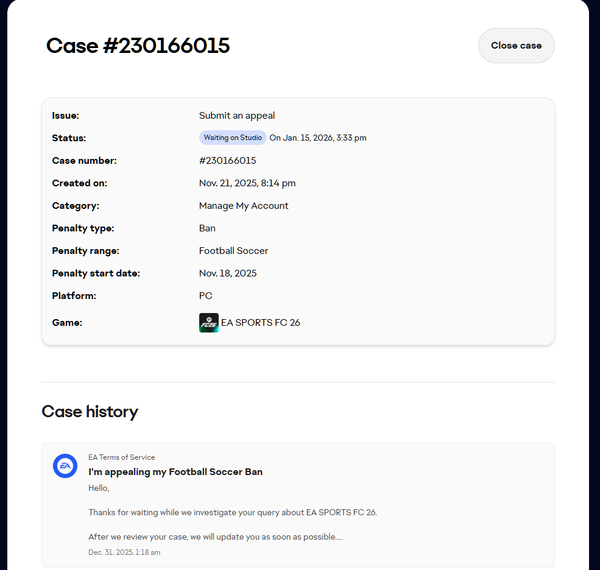Click the Penalty start date value Nov. 18, 2025
Image resolution: width=600 pixels, height=570 pixels.
[x=227, y=273]
